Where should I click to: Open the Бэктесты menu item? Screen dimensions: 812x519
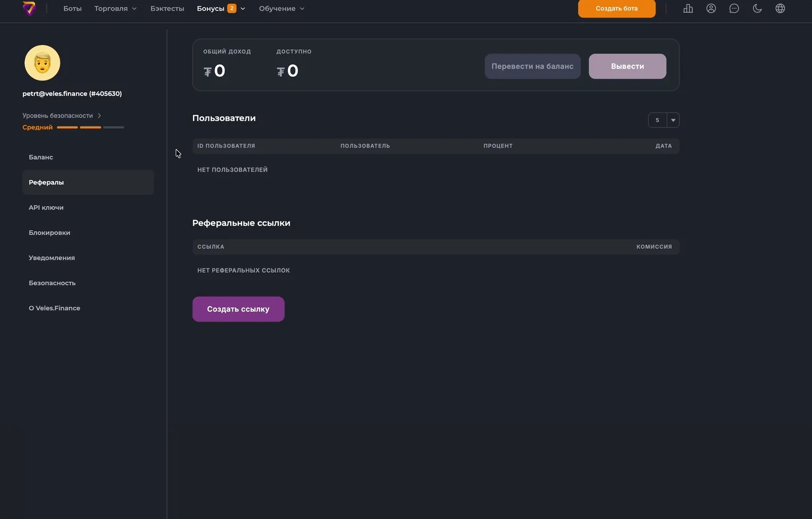pos(167,8)
